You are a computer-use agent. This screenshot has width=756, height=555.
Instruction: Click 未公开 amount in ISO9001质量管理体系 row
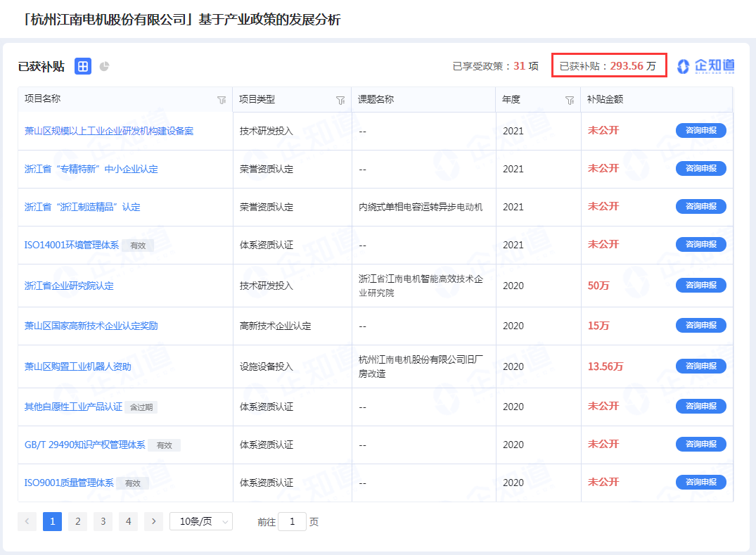603,482
